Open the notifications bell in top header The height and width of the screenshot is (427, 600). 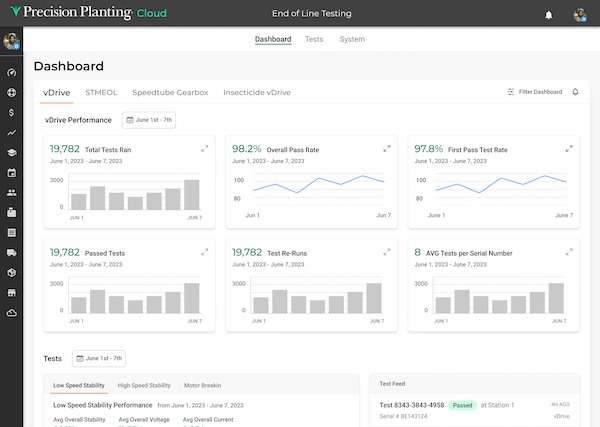click(x=548, y=15)
